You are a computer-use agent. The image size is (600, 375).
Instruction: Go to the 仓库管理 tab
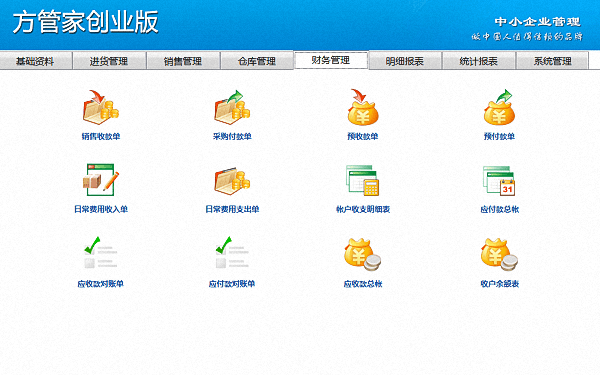point(257,61)
